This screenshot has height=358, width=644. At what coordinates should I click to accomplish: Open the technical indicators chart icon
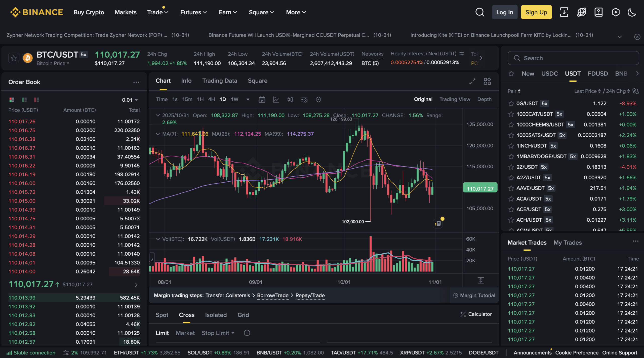click(276, 100)
